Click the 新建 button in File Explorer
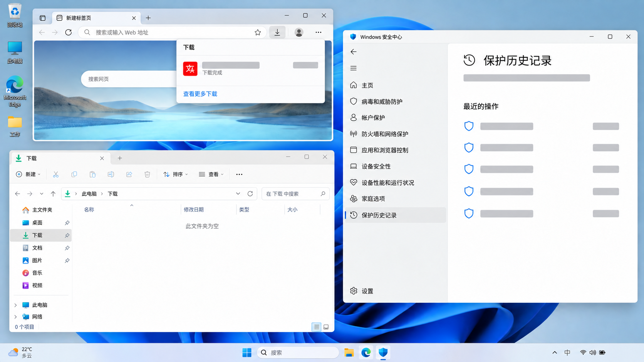 point(28,174)
